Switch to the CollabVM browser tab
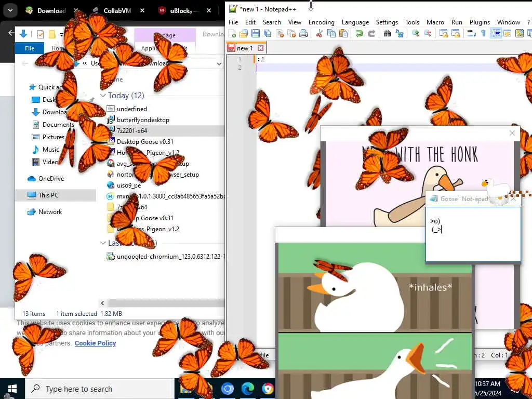The image size is (532, 399). [x=117, y=10]
